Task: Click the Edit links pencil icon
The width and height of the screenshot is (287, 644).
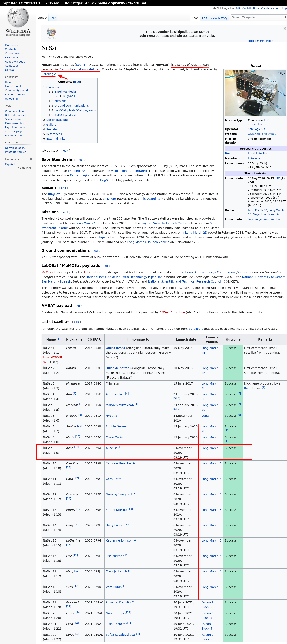Action: pyautogui.click(x=18, y=168)
